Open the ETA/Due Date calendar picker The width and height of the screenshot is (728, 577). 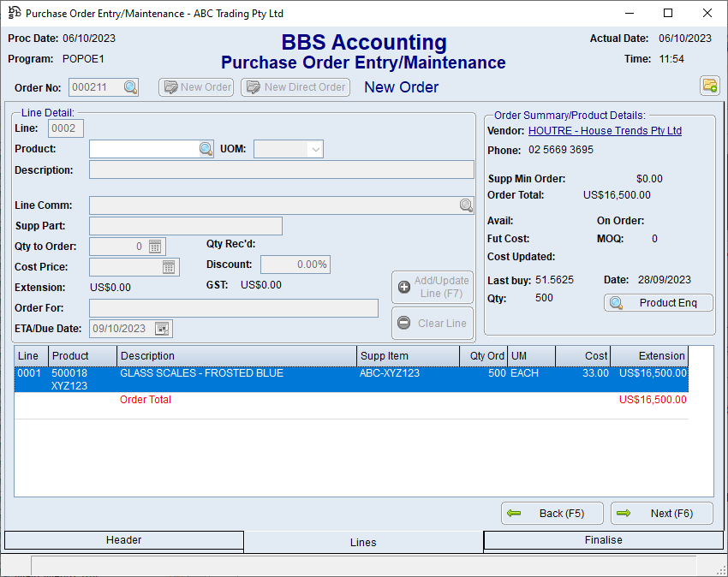[x=162, y=329]
